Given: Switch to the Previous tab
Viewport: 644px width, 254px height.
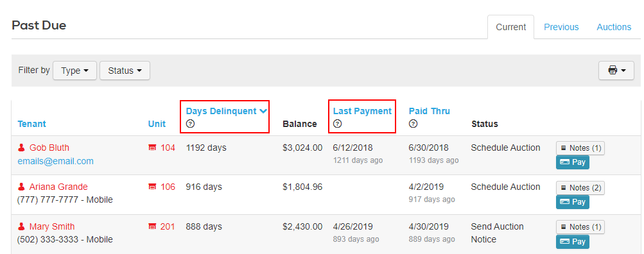Looking at the screenshot, I should tap(561, 27).
